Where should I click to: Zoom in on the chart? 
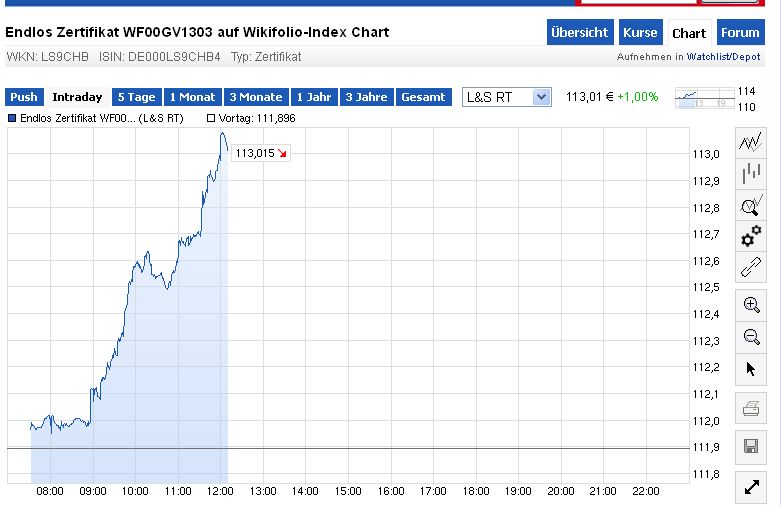point(751,305)
